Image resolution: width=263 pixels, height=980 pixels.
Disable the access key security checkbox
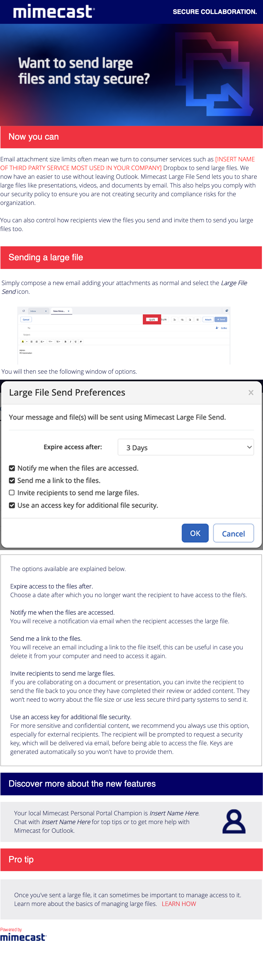12,505
